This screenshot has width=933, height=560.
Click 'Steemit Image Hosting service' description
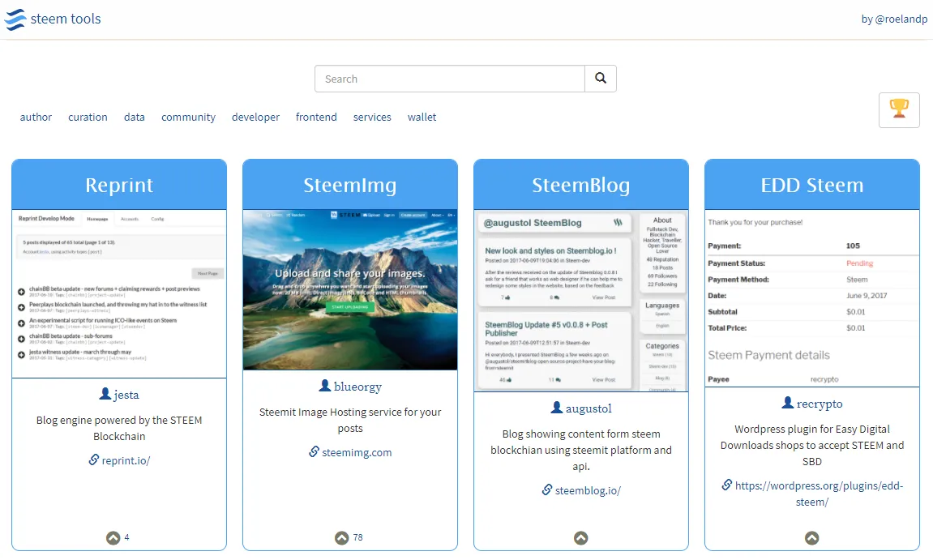[350, 420]
